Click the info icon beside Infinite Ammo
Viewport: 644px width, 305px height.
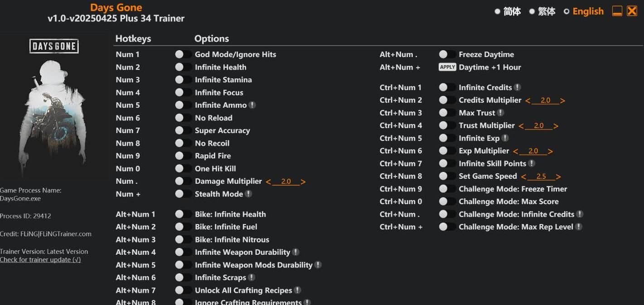coord(252,105)
